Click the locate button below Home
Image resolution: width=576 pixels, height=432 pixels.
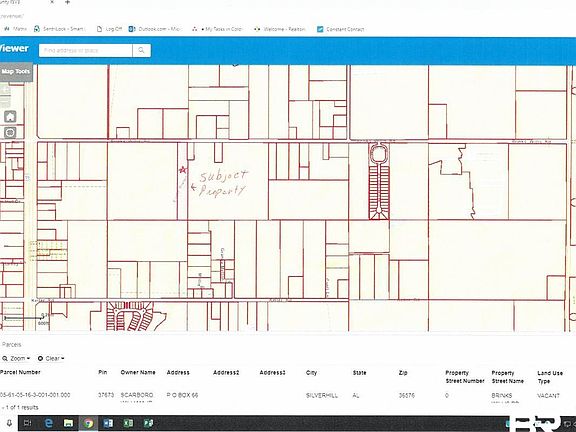click(x=10, y=133)
